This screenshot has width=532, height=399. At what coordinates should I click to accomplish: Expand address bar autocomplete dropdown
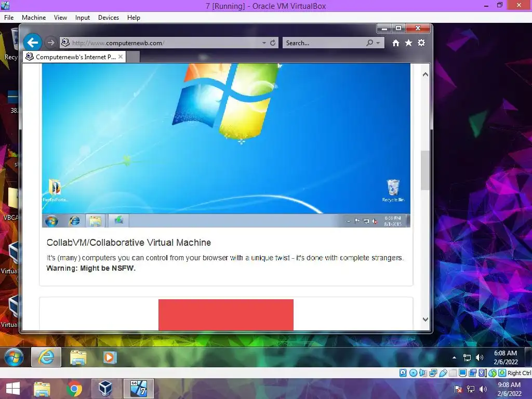pos(264,43)
